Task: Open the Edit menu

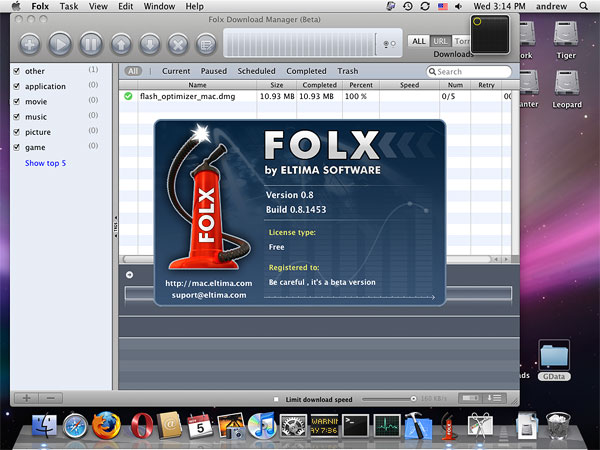Action: tap(126, 6)
